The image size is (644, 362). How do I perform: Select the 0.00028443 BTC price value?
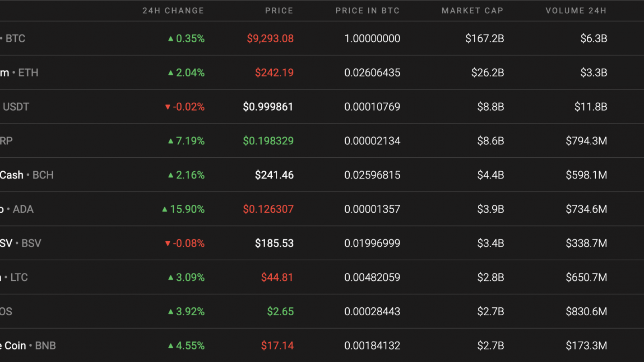372,312
